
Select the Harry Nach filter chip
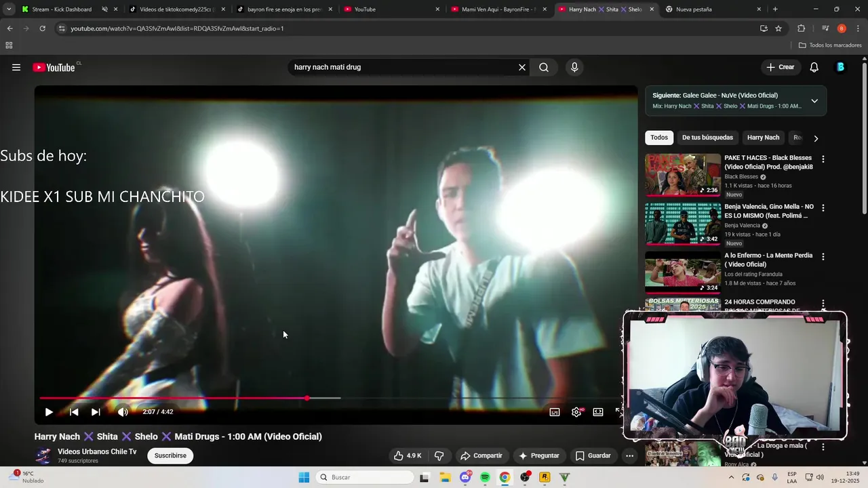click(763, 138)
